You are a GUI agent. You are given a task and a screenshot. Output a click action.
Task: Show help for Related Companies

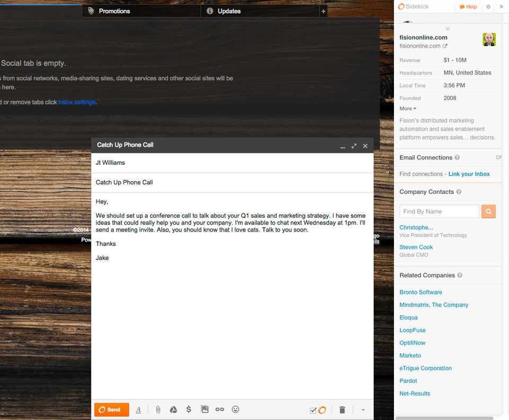pyautogui.click(x=460, y=275)
